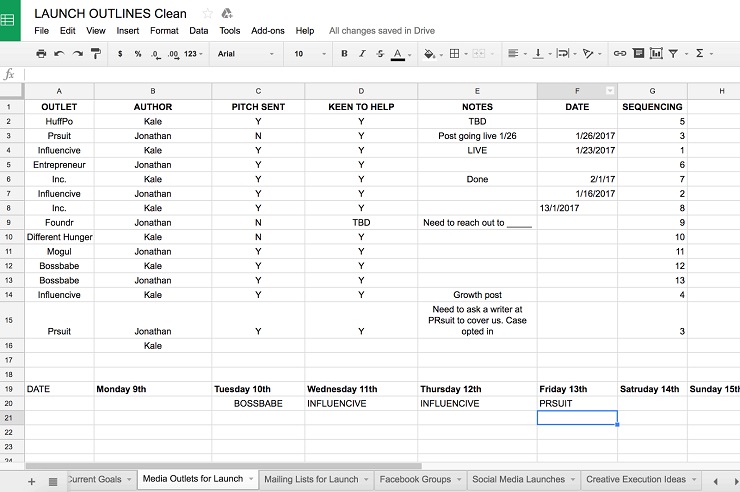
Task: Toggle bold formatting
Action: (345, 54)
